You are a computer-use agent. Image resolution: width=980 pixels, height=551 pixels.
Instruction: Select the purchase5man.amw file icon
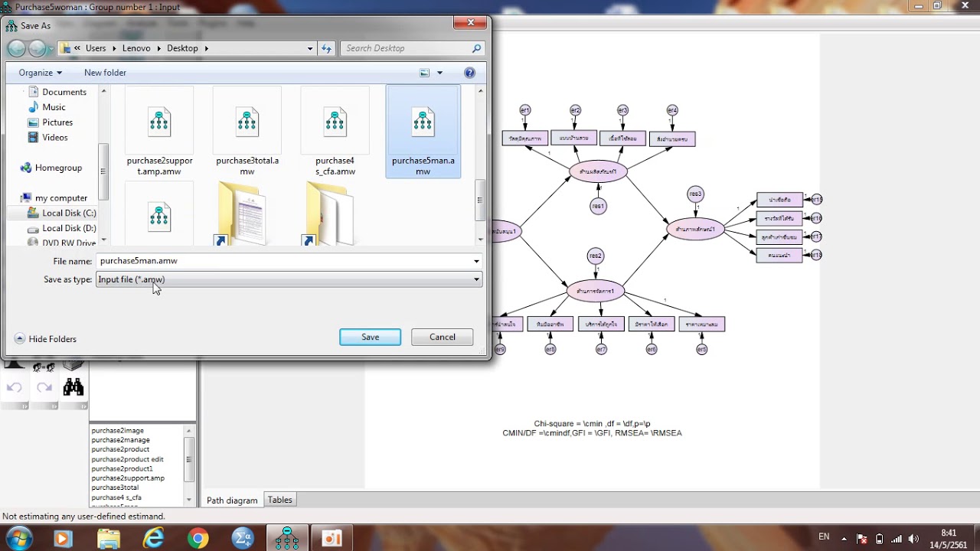click(423, 123)
